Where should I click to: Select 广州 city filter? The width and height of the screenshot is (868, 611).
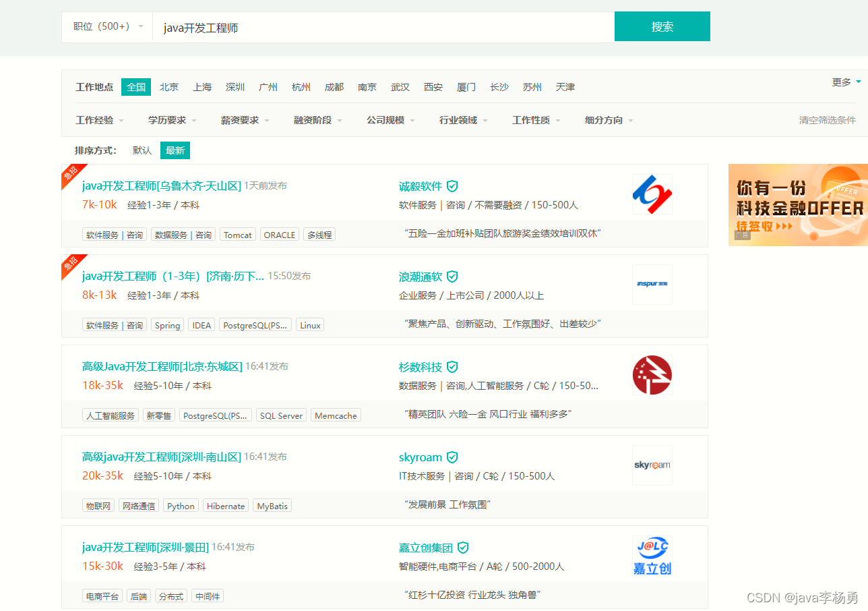(268, 87)
